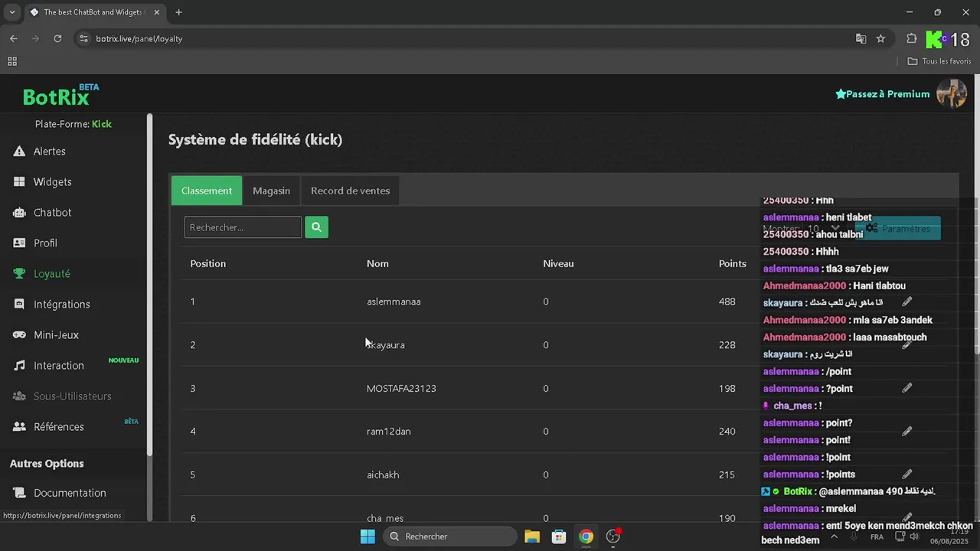The height and width of the screenshot is (551, 980).
Task: Open the Profil card icon in sidebar
Action: click(x=19, y=243)
